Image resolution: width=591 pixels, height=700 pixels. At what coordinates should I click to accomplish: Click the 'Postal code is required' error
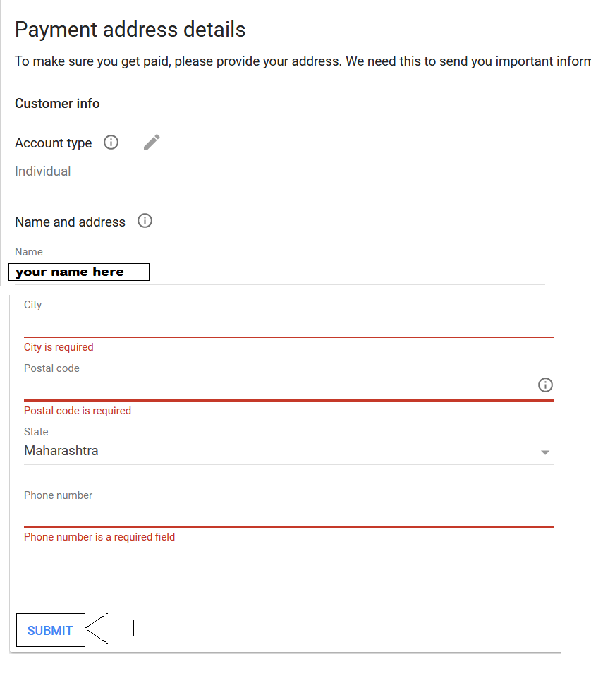pyautogui.click(x=78, y=411)
